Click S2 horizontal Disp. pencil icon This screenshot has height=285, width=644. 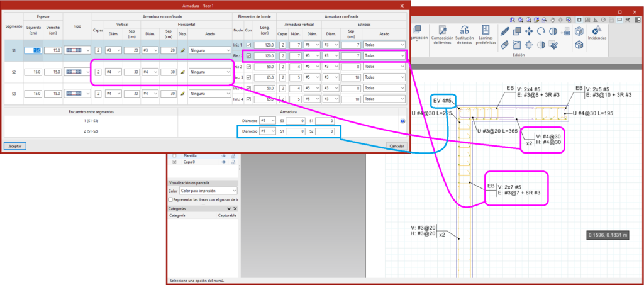pyautogui.click(x=183, y=72)
